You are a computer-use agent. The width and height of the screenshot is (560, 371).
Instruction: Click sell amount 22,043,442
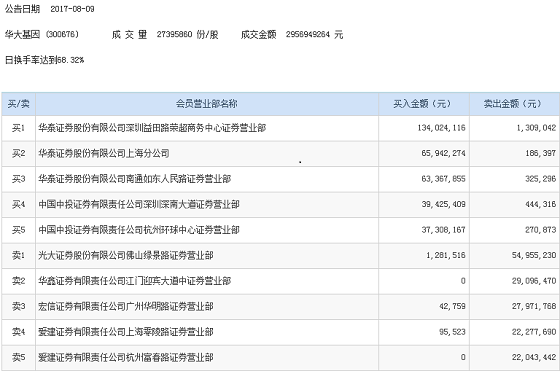tap(534, 357)
